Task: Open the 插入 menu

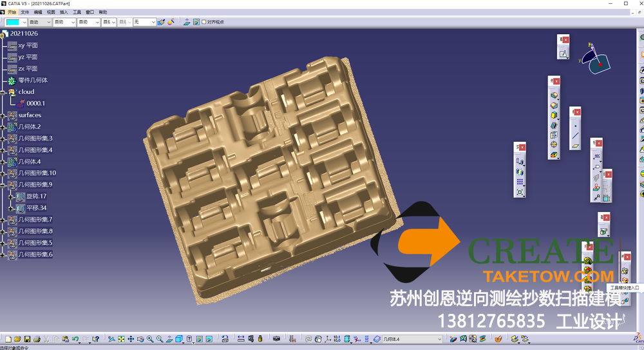Action: click(64, 12)
